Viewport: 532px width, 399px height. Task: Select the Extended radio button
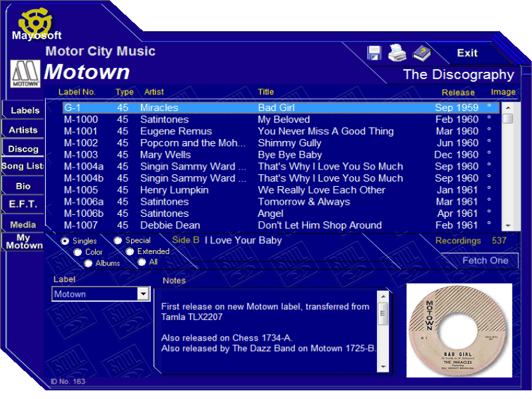pos(130,251)
